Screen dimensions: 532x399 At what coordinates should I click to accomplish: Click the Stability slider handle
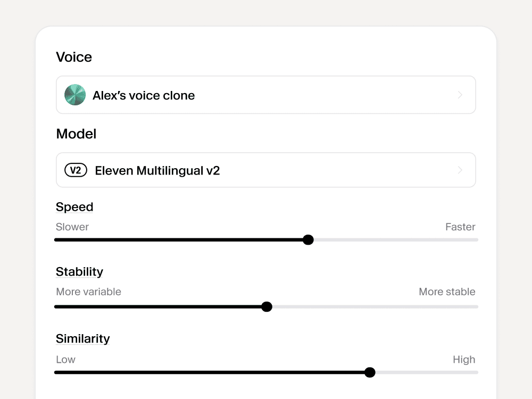tap(267, 307)
